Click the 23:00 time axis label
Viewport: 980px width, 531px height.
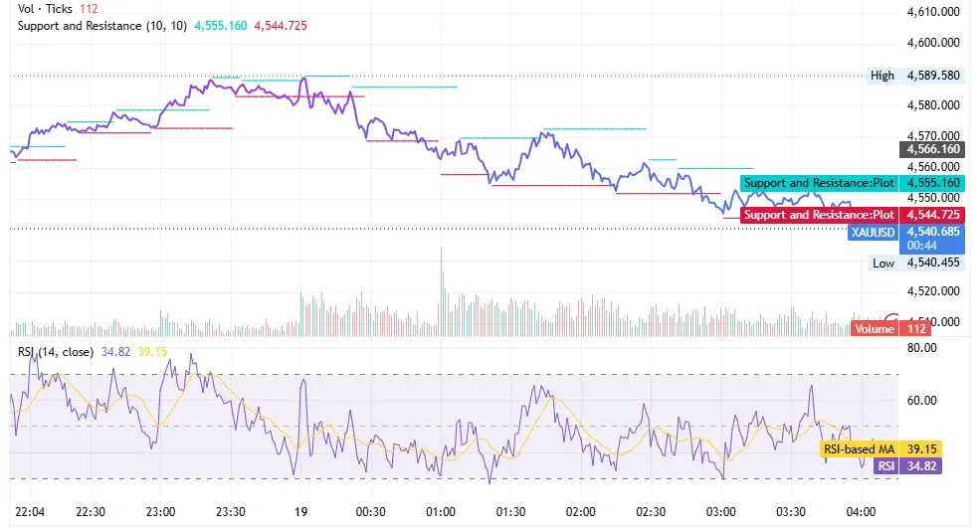pos(160,512)
